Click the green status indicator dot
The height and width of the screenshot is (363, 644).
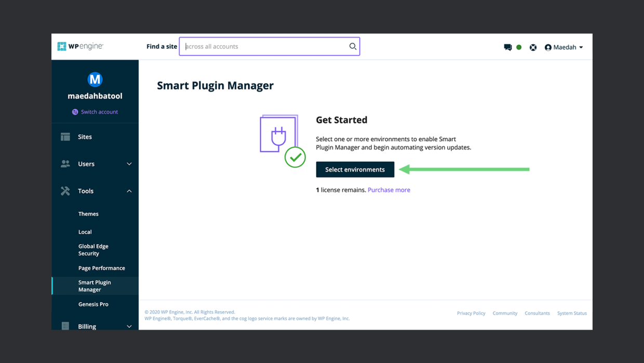point(519,47)
